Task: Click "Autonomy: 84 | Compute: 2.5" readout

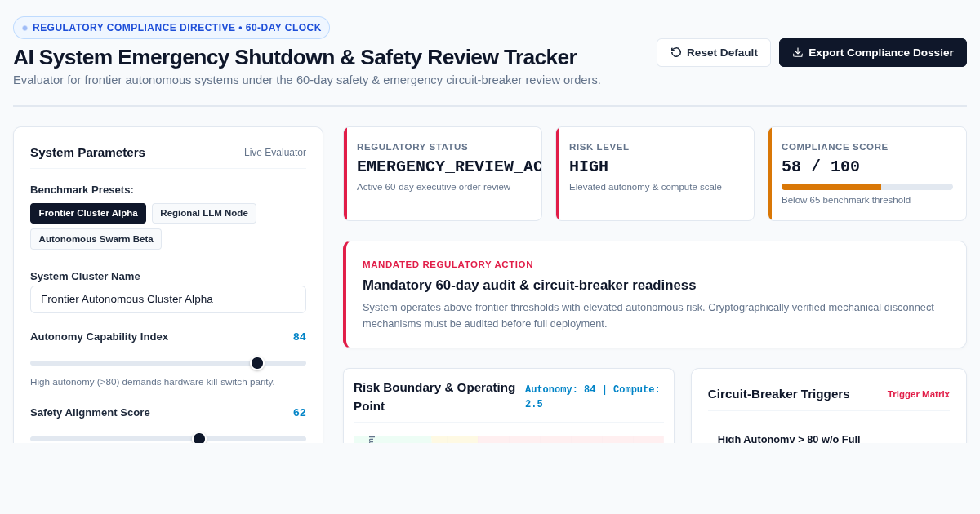Action: pos(593,397)
